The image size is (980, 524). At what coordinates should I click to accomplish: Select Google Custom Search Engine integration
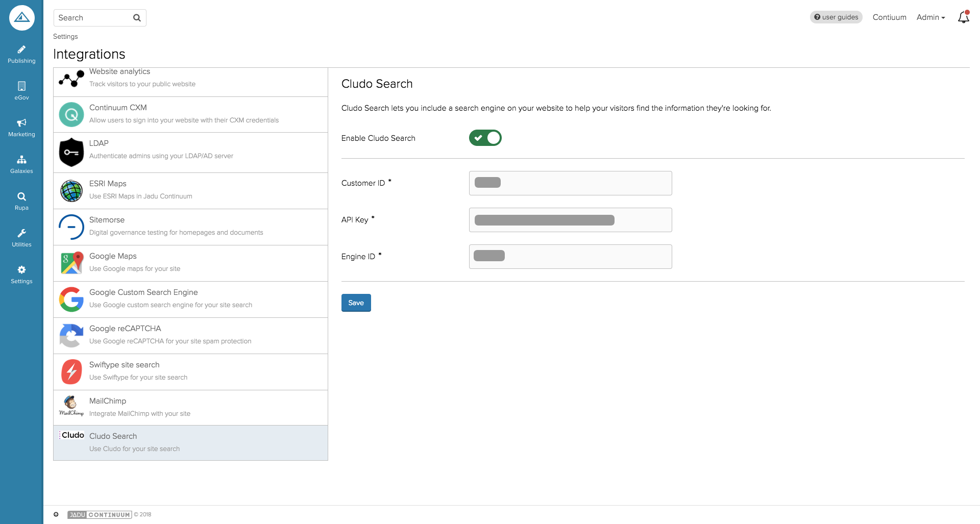[x=190, y=300]
